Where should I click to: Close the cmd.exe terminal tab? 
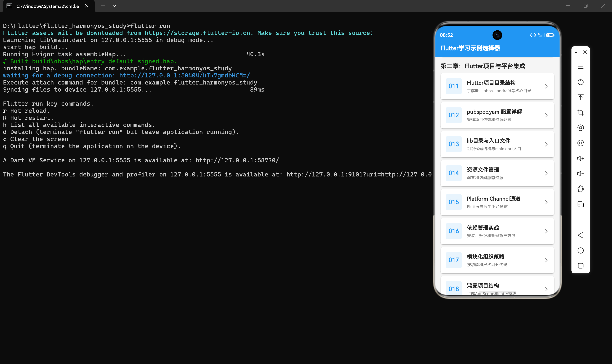(87, 6)
